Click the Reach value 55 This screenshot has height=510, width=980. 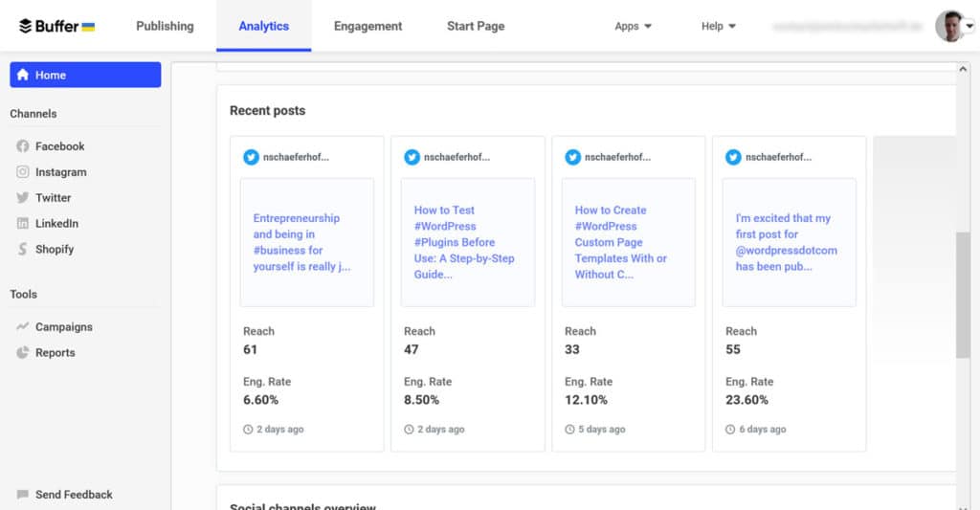pos(733,349)
